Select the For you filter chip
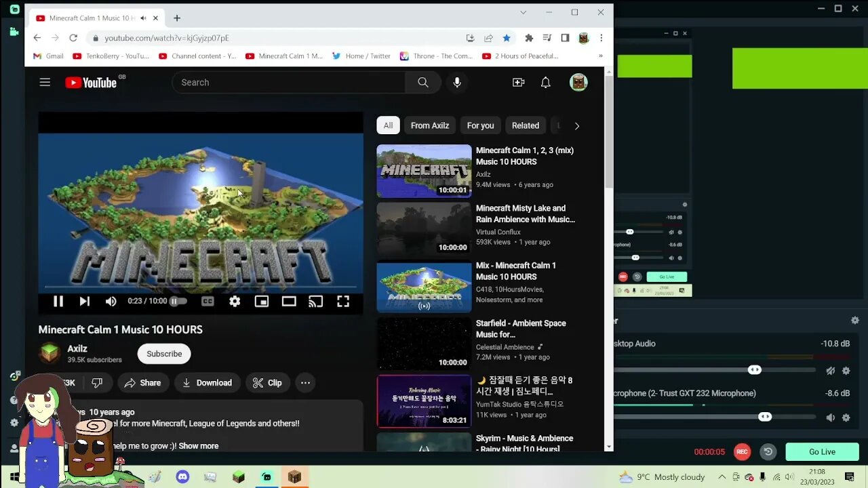This screenshot has width=868, height=488. pos(480,125)
